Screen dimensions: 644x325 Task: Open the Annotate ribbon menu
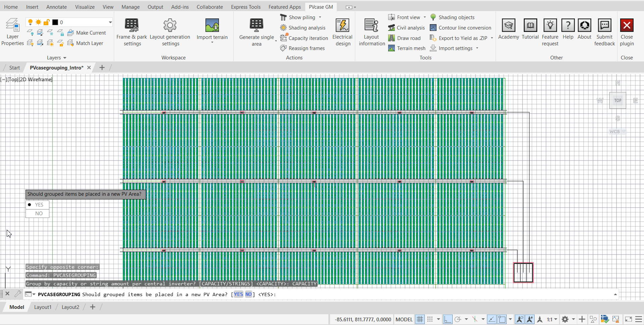[x=56, y=7]
